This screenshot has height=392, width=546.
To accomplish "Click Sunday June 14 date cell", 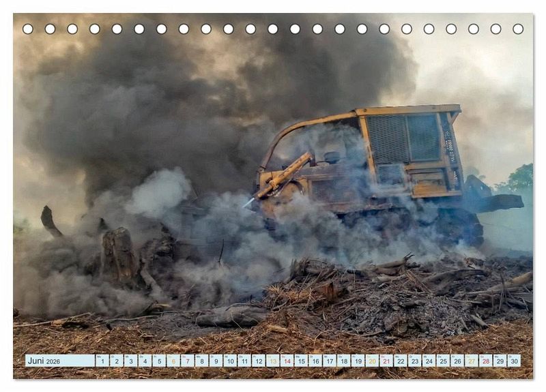I will (x=287, y=361).
